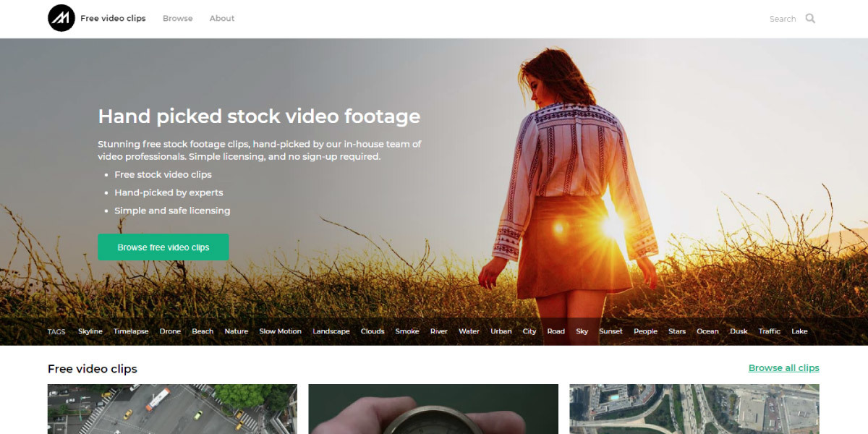Open the aerial street intersection video thumbnail

coord(172,409)
